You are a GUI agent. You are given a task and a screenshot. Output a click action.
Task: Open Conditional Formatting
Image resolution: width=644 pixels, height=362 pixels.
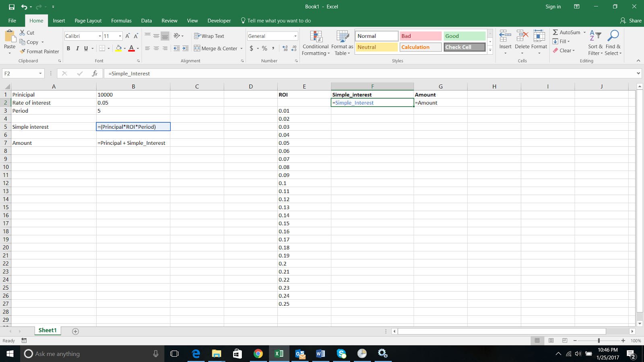[x=316, y=43]
